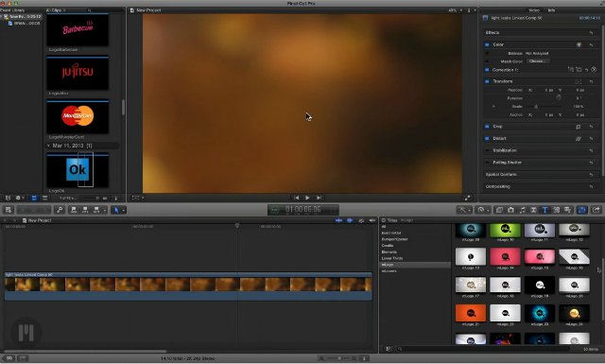
Task: Open the Music and Sound browser
Action: coord(522,210)
